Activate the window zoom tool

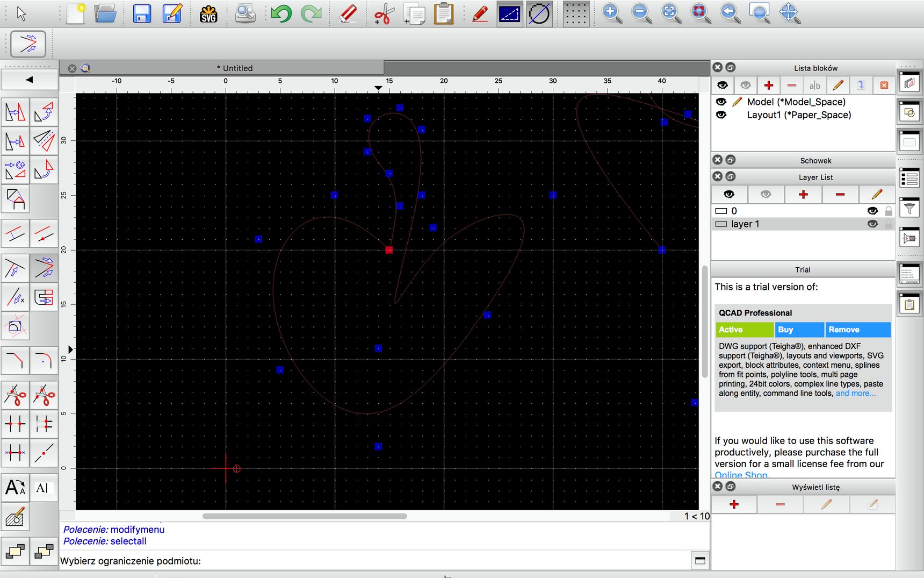[x=760, y=13]
